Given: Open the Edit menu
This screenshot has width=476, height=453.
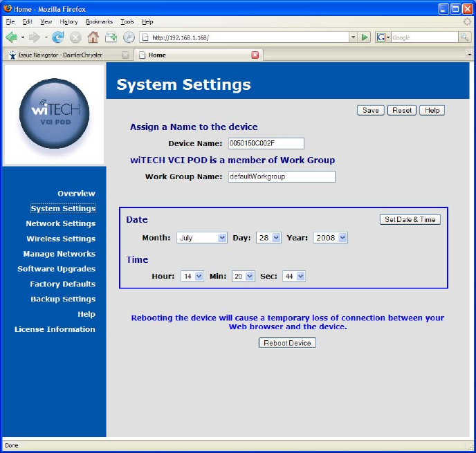Looking at the screenshot, I should click(x=27, y=21).
